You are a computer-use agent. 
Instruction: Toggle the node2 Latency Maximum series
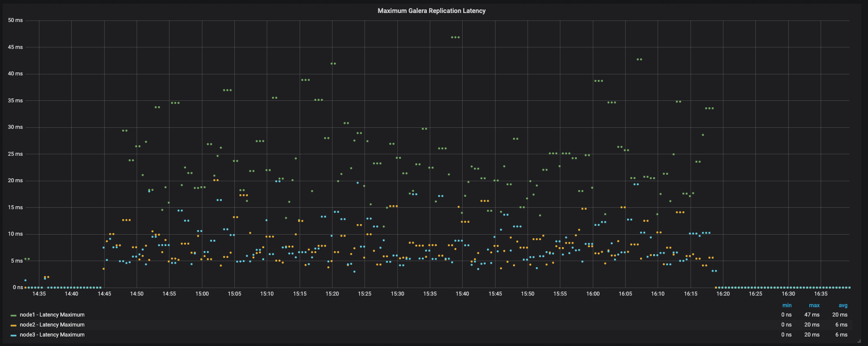click(52, 325)
